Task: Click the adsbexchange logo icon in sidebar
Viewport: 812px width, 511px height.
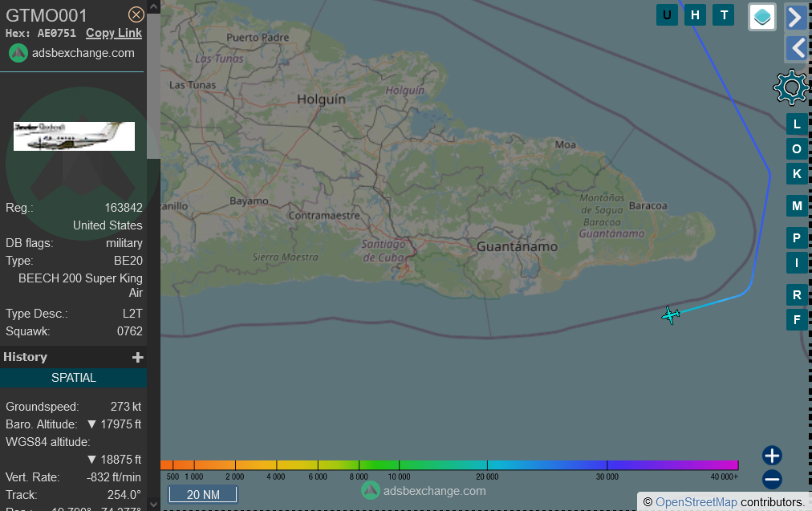Action: [18, 53]
